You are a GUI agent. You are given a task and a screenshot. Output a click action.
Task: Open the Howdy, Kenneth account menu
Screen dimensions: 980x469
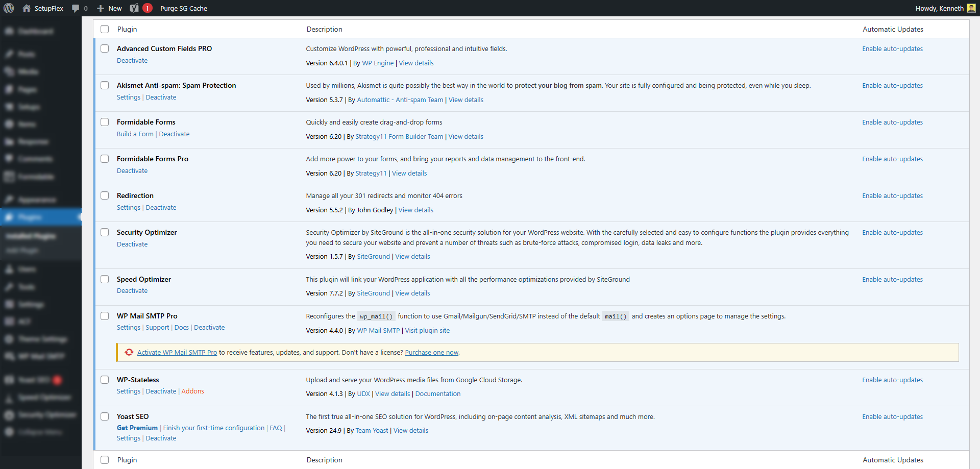(939, 8)
